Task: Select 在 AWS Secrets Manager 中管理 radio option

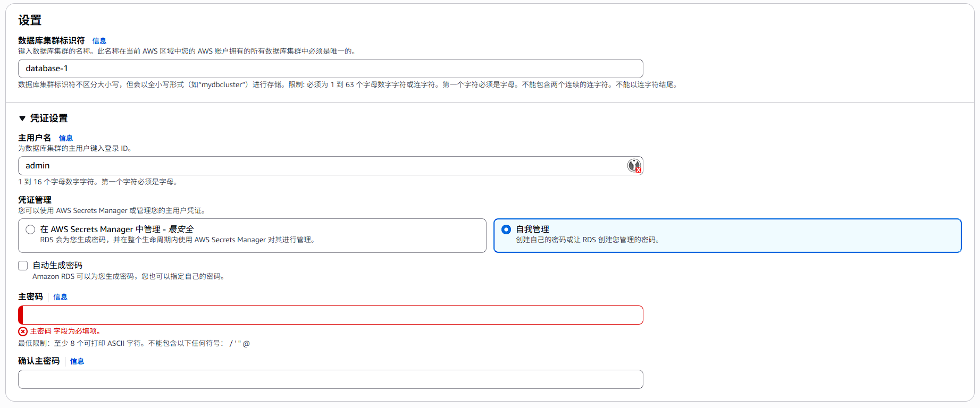Action: point(30,229)
